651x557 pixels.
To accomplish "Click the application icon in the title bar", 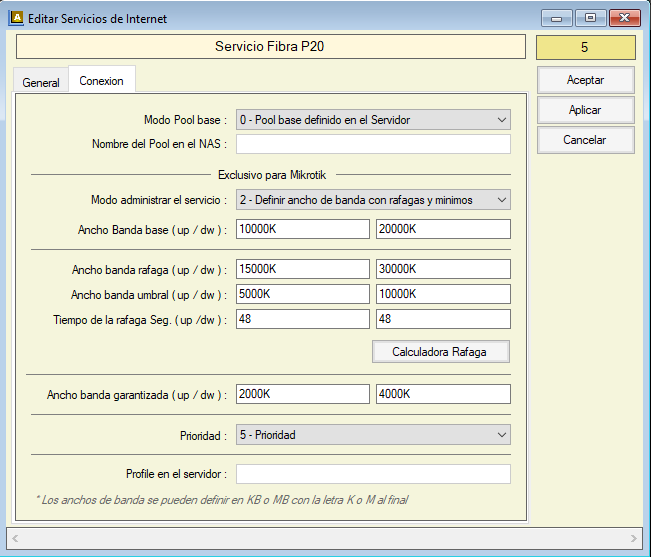I will click(17, 18).
